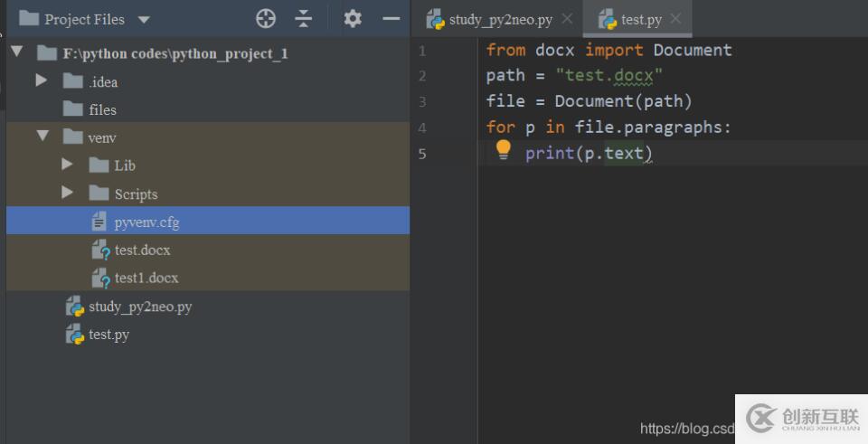Viewport: 868px width, 444px height.
Task: Click line number 1 in the gutter
Action: pyautogui.click(x=422, y=51)
